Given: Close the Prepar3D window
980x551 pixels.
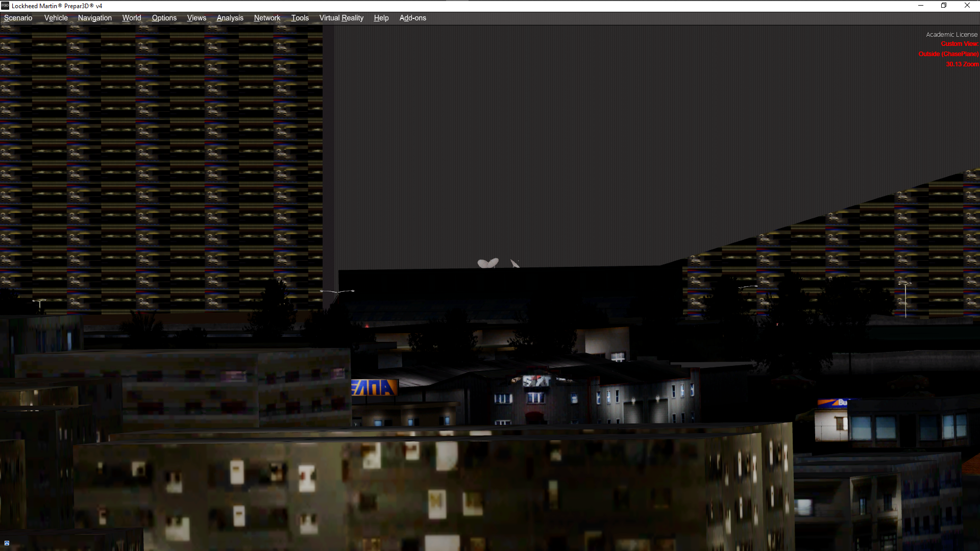Looking at the screenshot, I should click(x=967, y=6).
